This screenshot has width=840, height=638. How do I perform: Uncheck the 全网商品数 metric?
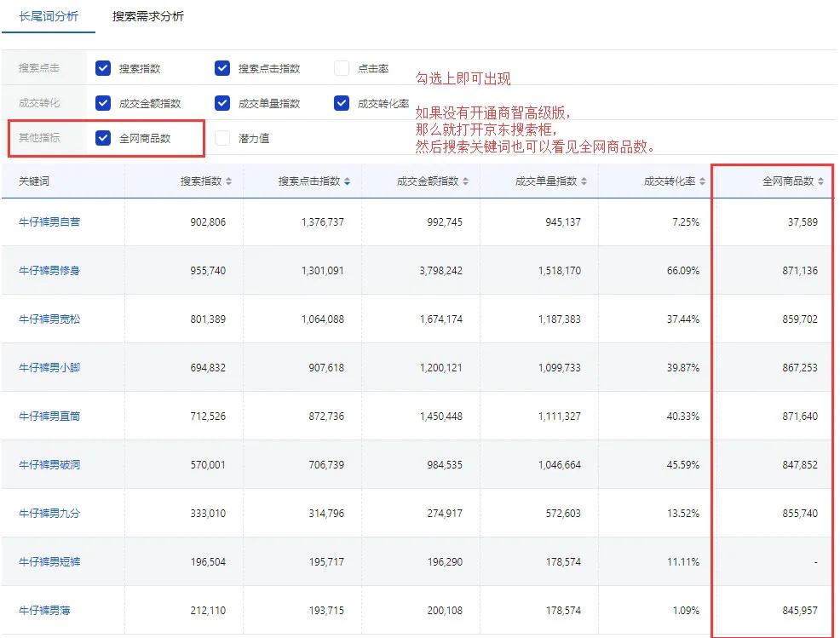(103, 137)
